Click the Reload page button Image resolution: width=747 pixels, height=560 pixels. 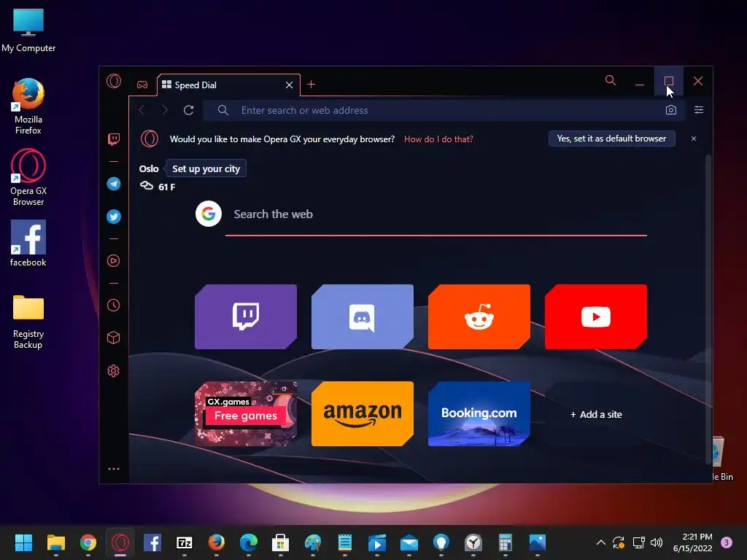coord(189,110)
